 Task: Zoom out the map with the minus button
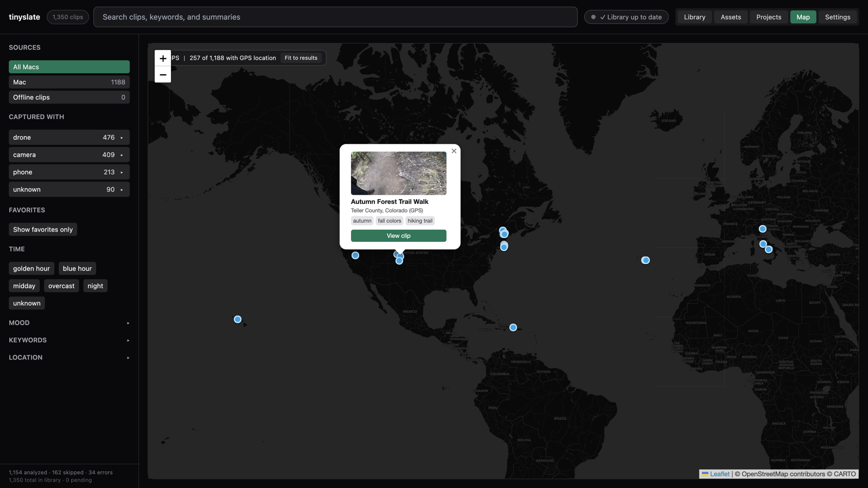tap(163, 75)
